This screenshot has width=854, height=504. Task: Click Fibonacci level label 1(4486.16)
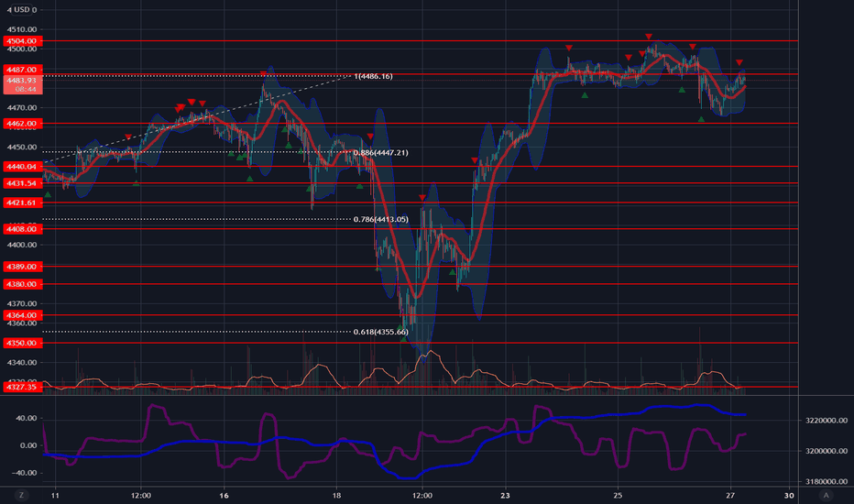[x=373, y=76]
